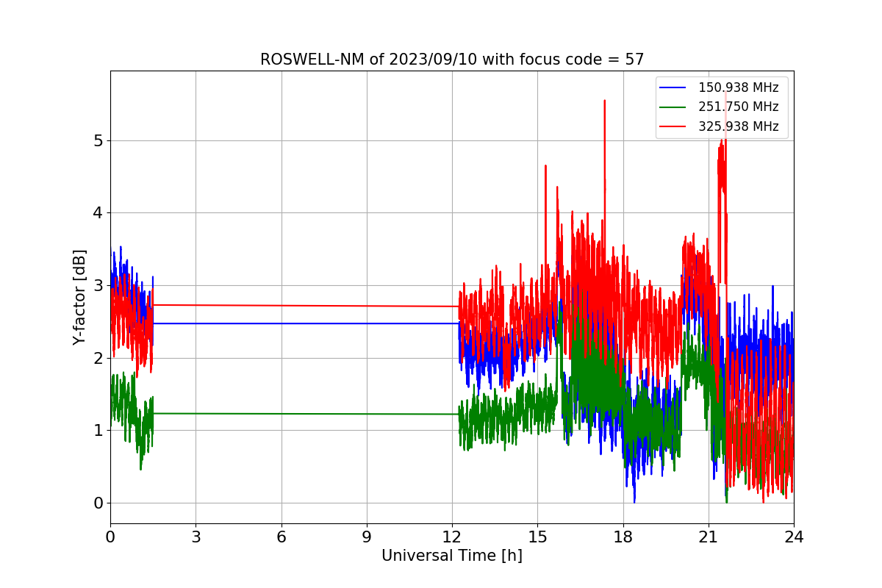882x588 pixels.
Task: Click the blue line sample in legend
Action: click(673, 87)
